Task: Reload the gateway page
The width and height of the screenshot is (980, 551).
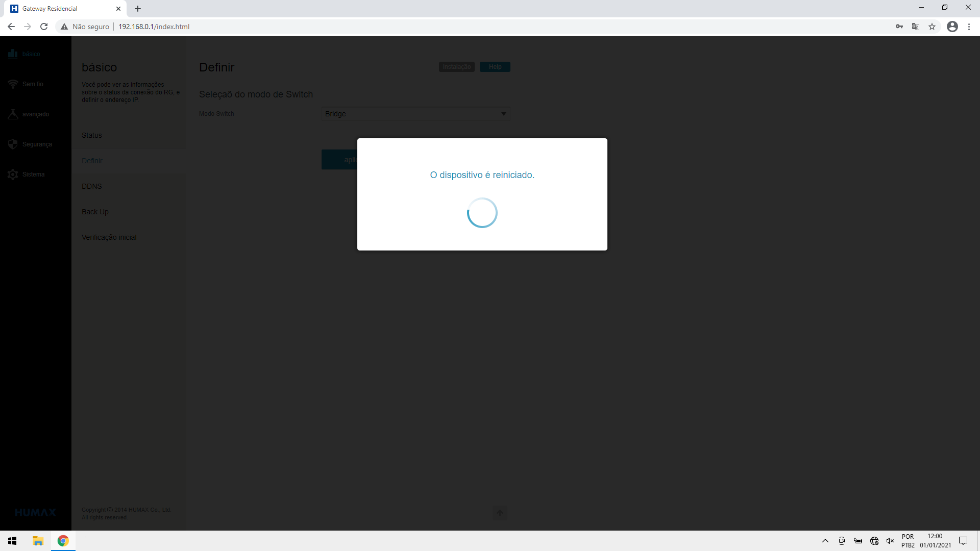Action: click(44, 27)
